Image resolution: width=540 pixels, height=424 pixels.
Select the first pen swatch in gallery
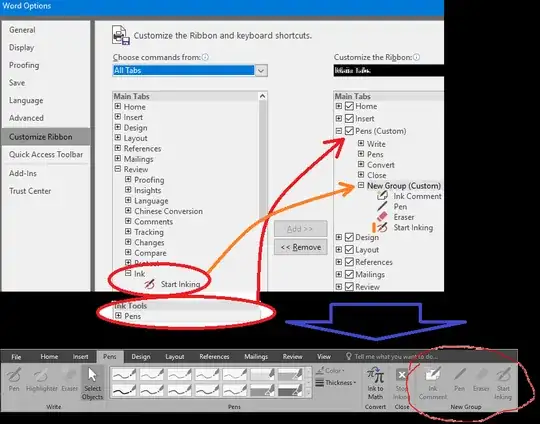[124, 374]
